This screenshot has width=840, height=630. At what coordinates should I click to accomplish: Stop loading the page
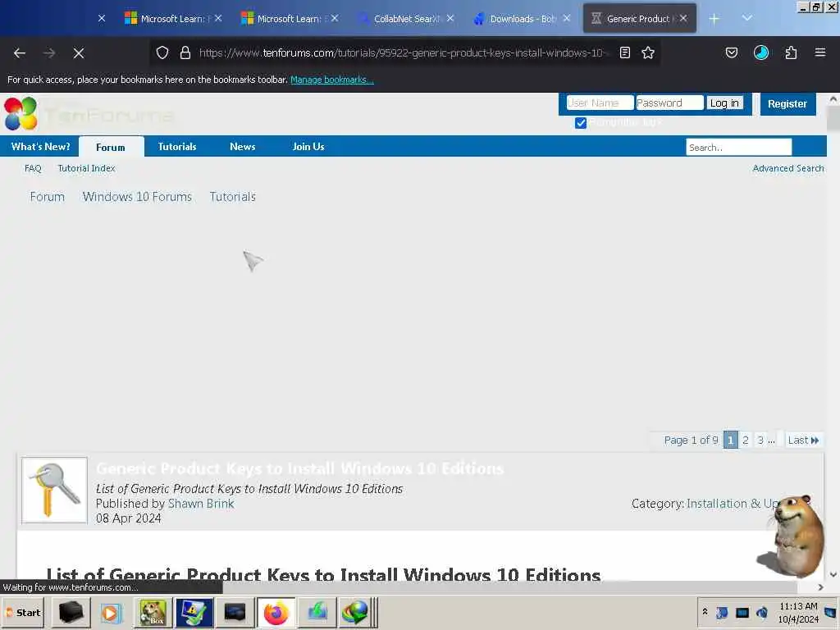coord(79,53)
